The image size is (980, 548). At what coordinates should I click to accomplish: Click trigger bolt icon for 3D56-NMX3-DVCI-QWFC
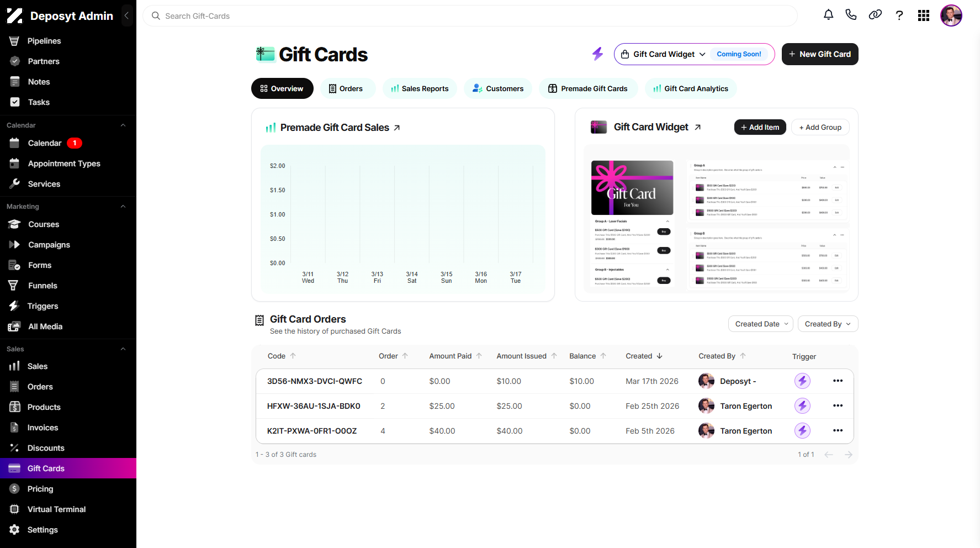click(802, 381)
